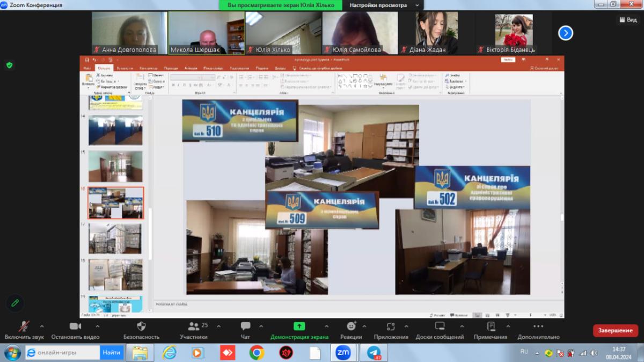
Task: Select Анна Довгополова video tile
Action: [129, 33]
